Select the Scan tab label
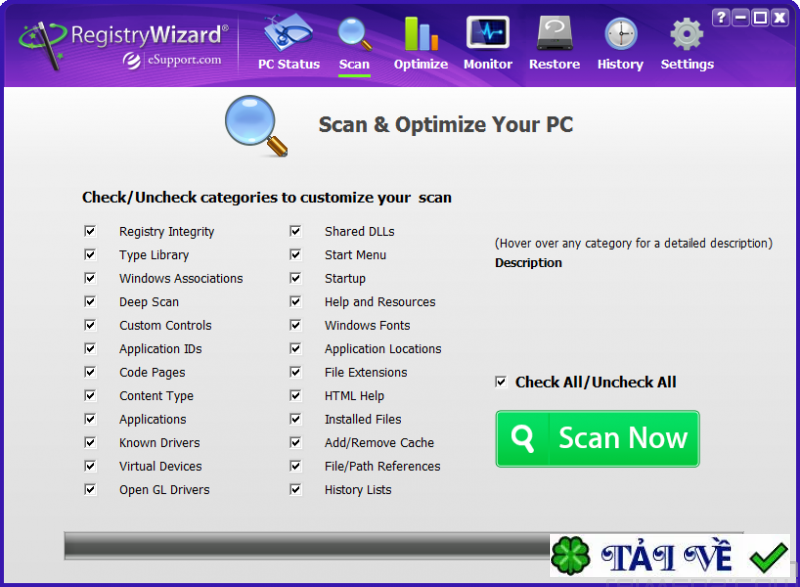The height and width of the screenshot is (587, 800). coord(354,64)
